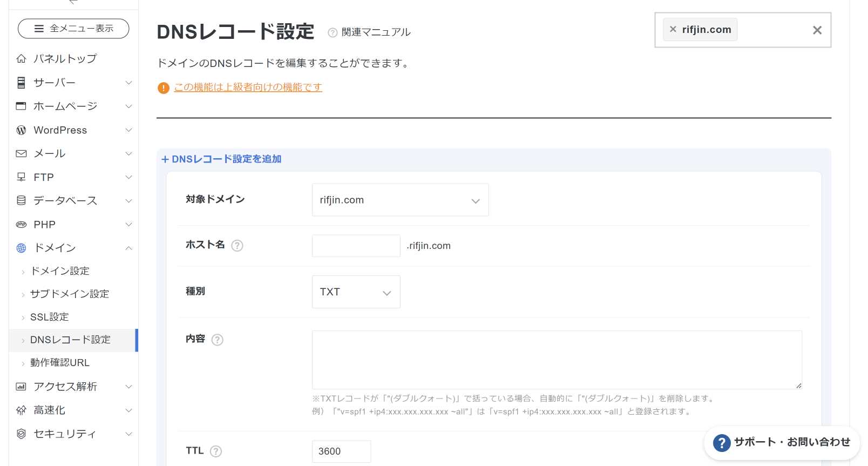Open サポート・お問い合わせ chat button

[x=782, y=442]
